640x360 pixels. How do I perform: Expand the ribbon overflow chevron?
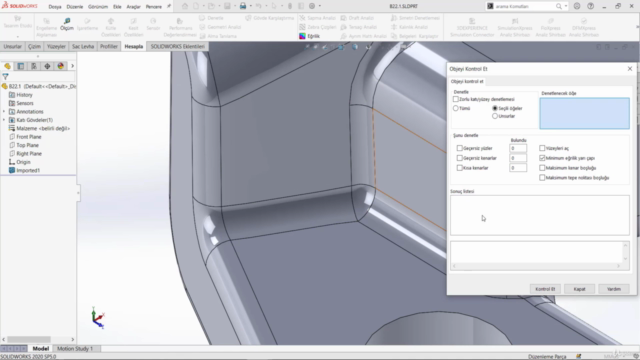(637, 27)
